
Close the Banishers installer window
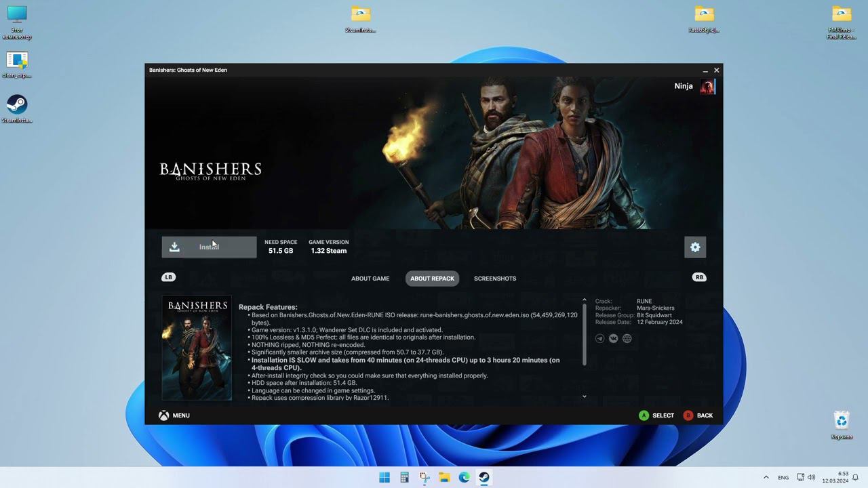point(717,70)
